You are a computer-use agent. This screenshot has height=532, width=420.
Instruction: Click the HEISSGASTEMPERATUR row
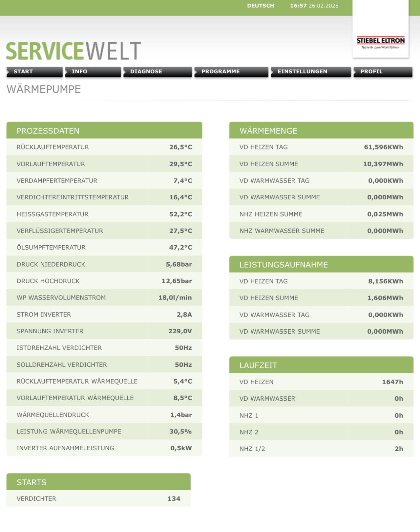pyautogui.click(x=104, y=214)
